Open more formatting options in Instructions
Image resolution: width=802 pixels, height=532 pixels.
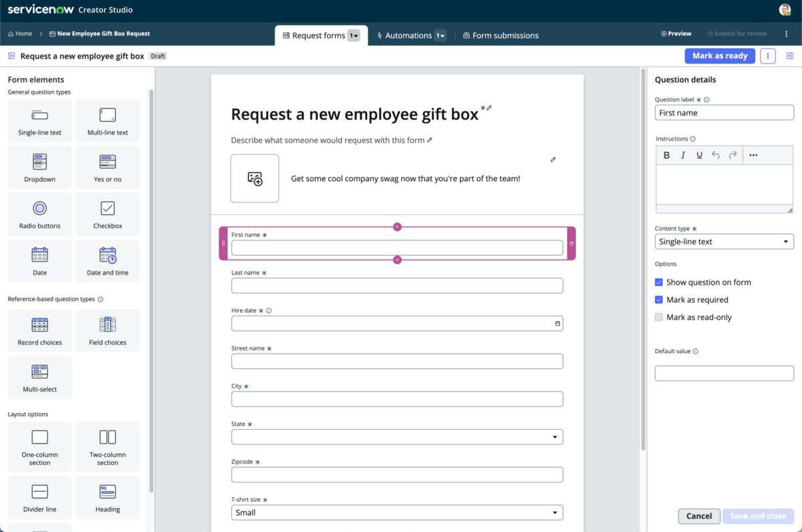point(753,155)
